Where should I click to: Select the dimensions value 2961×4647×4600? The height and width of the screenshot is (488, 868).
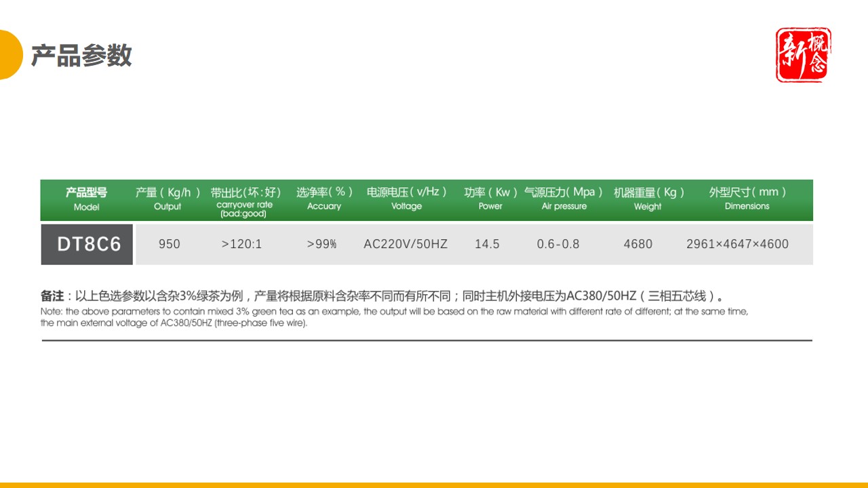click(738, 244)
